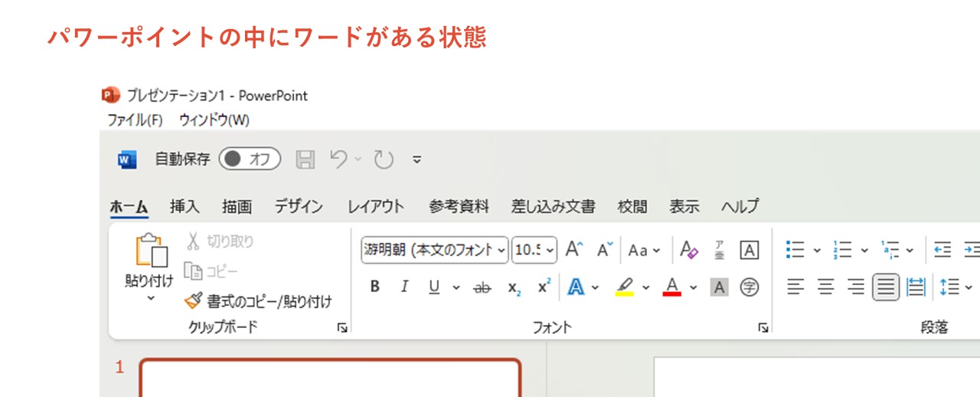The image size is (980, 397).
Task: Open Customize Quick Access Toolbar dropdown
Action: point(417,159)
